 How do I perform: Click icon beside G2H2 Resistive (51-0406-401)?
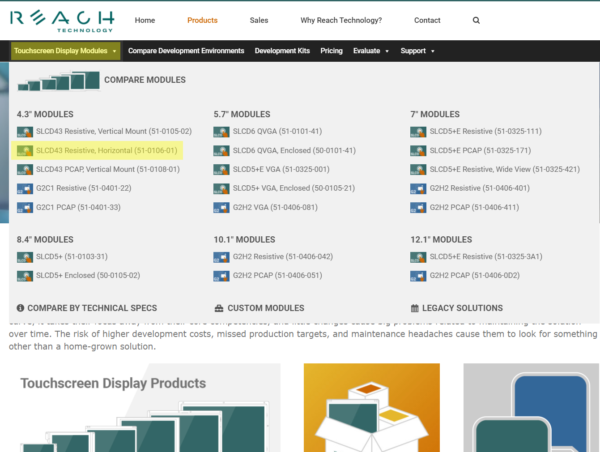coord(418,188)
